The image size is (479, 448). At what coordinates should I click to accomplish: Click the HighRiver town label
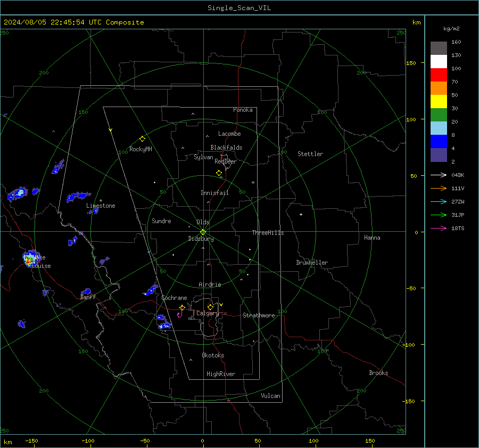(x=221, y=374)
